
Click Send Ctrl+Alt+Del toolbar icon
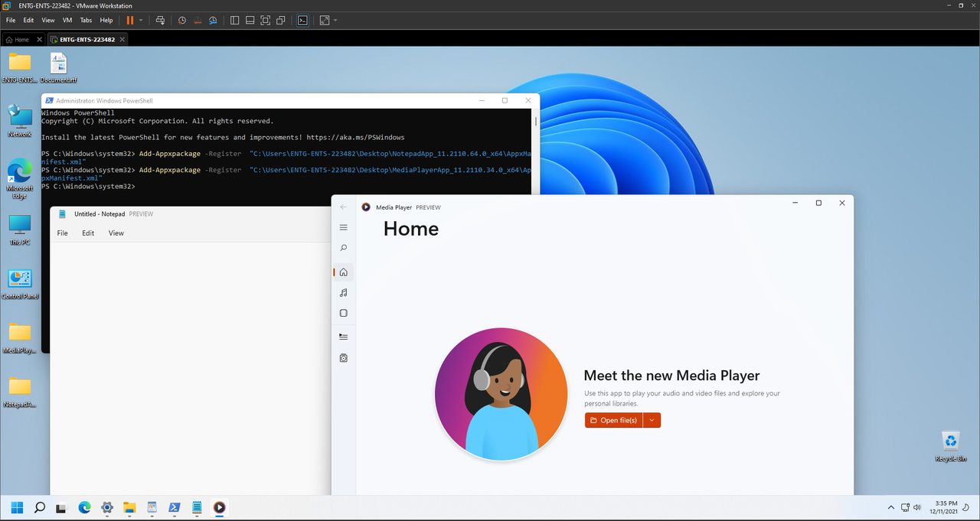[160, 20]
